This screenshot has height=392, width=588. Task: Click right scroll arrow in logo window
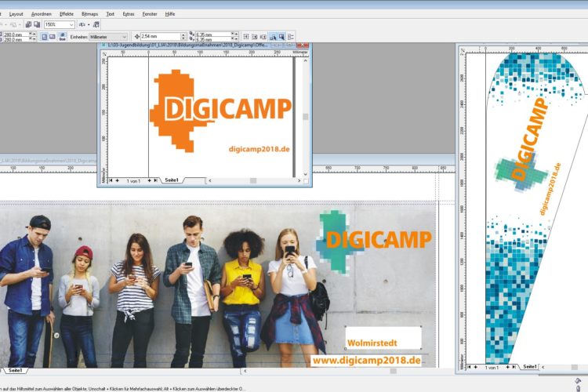[x=299, y=181]
